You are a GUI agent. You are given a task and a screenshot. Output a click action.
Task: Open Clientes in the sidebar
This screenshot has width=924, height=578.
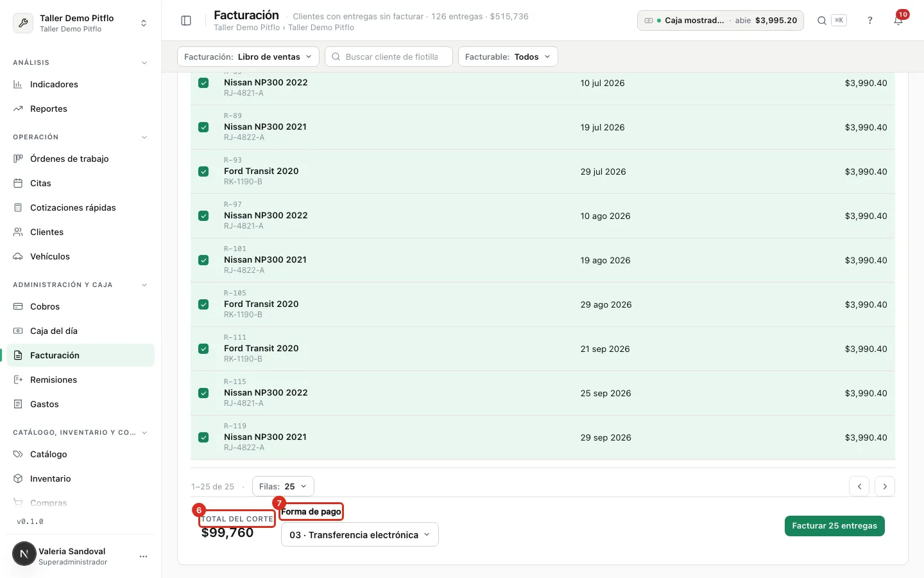point(81,232)
